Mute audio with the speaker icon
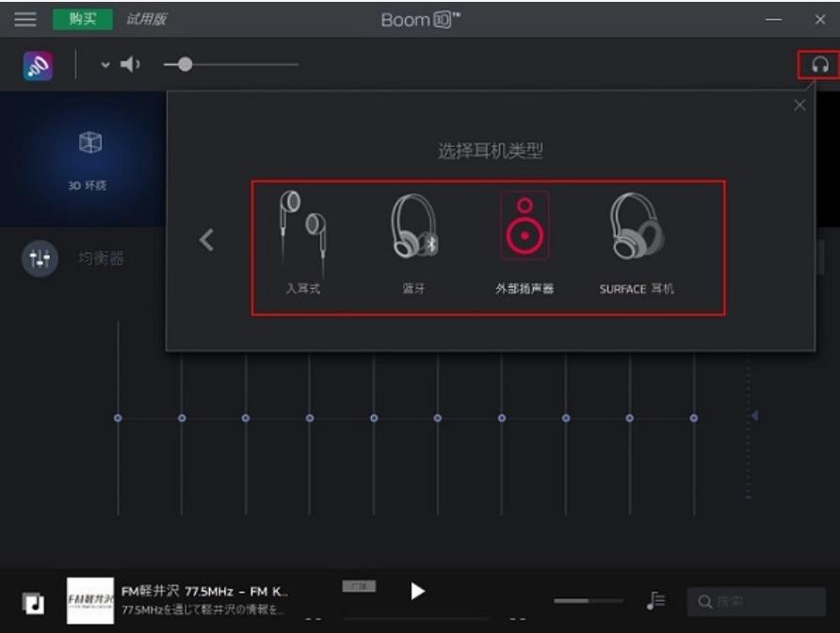Viewport: 840px width, 633px height. click(x=130, y=64)
